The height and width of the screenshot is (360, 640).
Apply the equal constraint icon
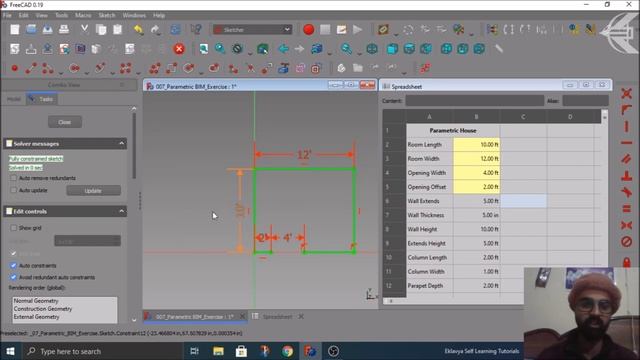point(627,209)
